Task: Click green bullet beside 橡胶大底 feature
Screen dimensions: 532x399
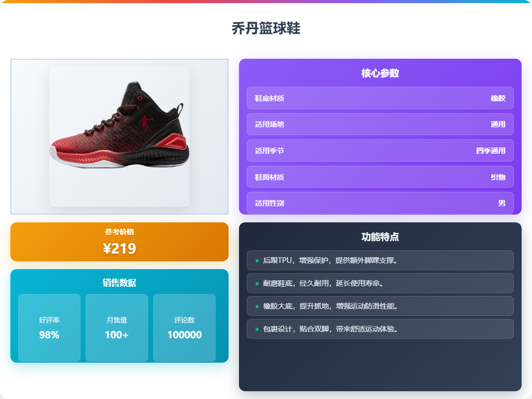Action: [x=257, y=307]
